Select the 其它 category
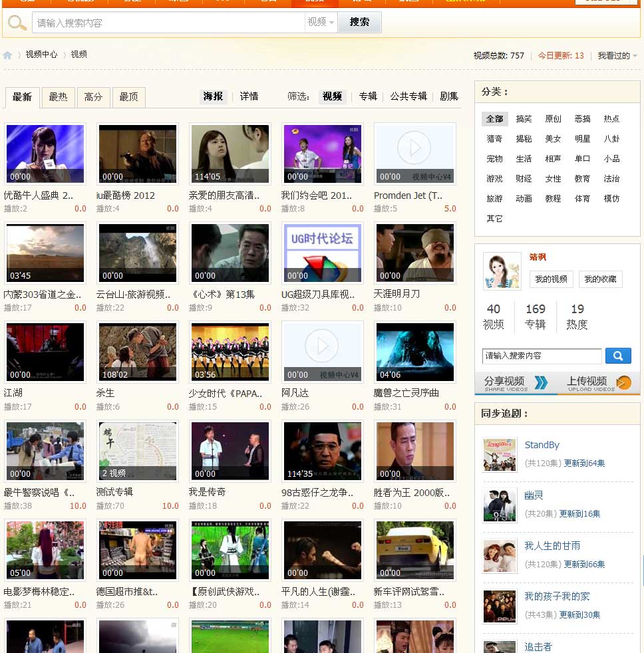Image resolution: width=644 pixels, height=653 pixels. pyautogui.click(x=494, y=219)
